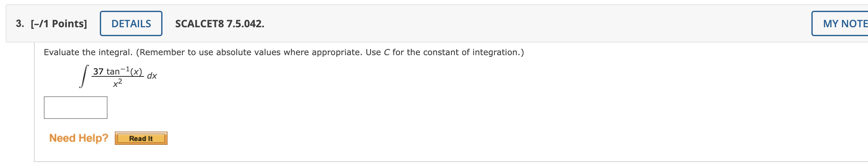The width and height of the screenshot is (868, 168).
Task: Open the DETAILS button for question 3
Action: (131, 23)
